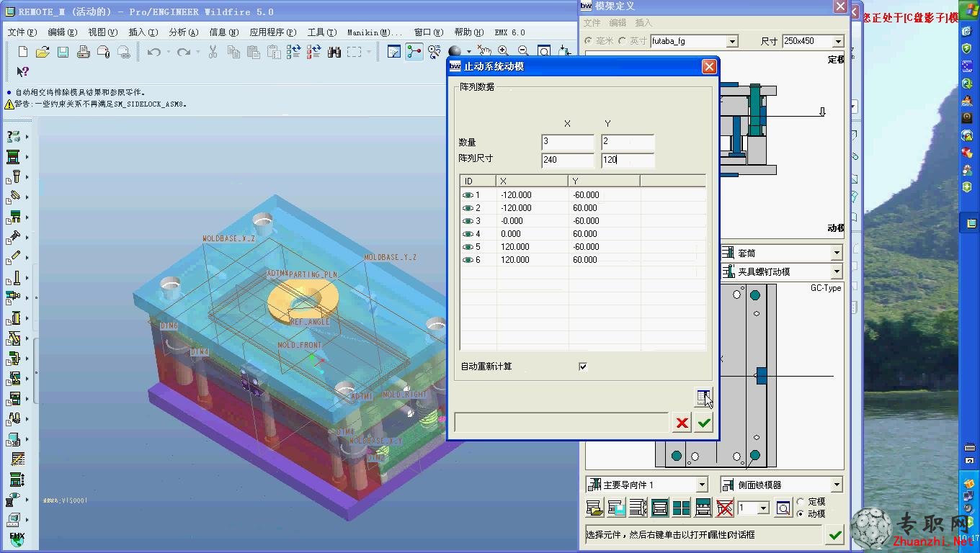Open the 主要导向件 1 dropdown
980x553 pixels.
coord(702,485)
